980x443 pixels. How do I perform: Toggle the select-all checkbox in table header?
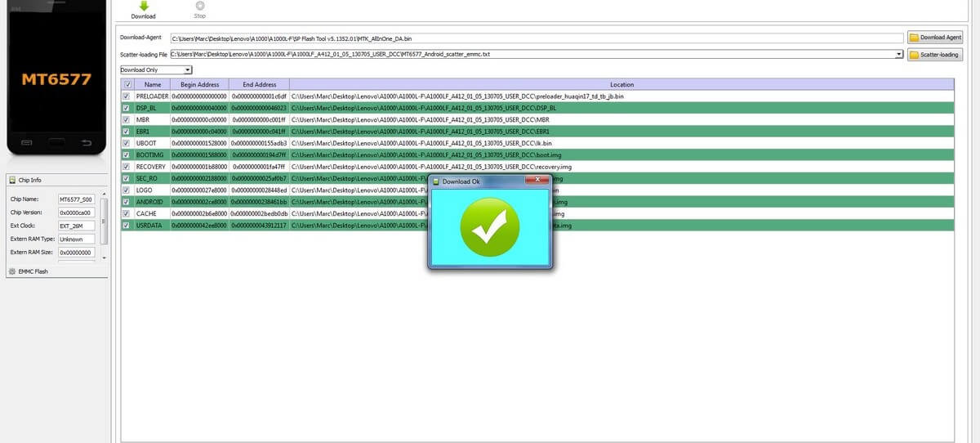click(x=127, y=84)
